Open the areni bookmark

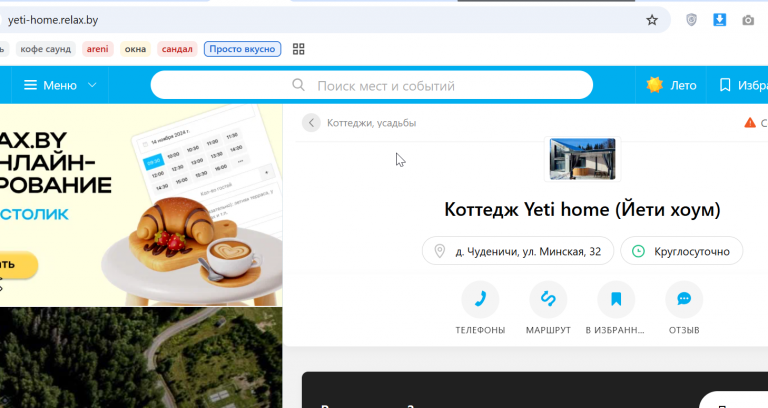(x=97, y=49)
